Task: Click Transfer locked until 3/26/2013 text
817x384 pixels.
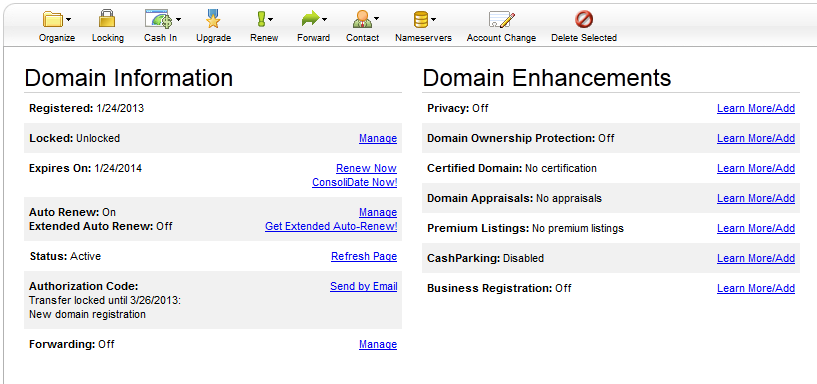Action: click(105, 301)
